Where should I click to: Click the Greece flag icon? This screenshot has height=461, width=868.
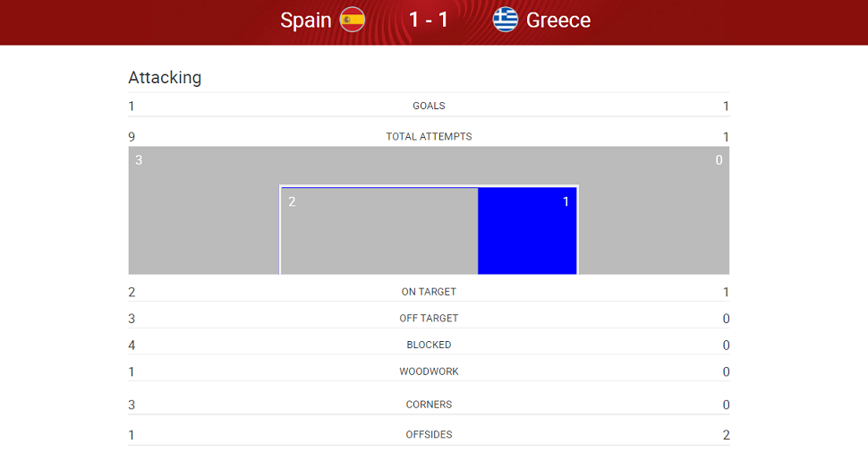click(x=506, y=20)
